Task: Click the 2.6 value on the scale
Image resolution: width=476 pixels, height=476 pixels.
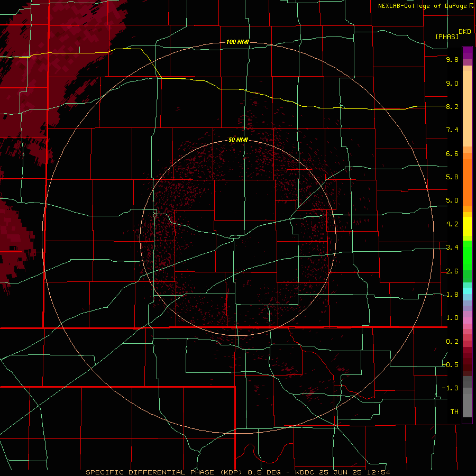Action: coord(452,271)
